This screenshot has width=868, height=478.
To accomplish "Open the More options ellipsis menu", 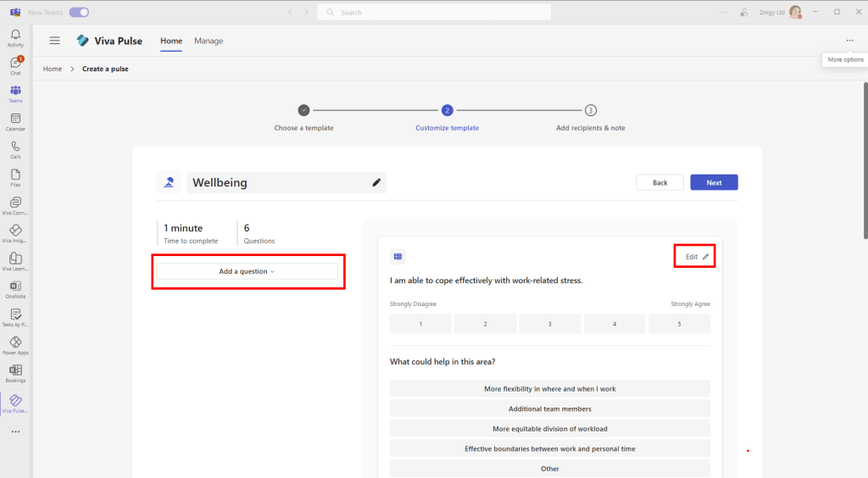I will click(849, 41).
